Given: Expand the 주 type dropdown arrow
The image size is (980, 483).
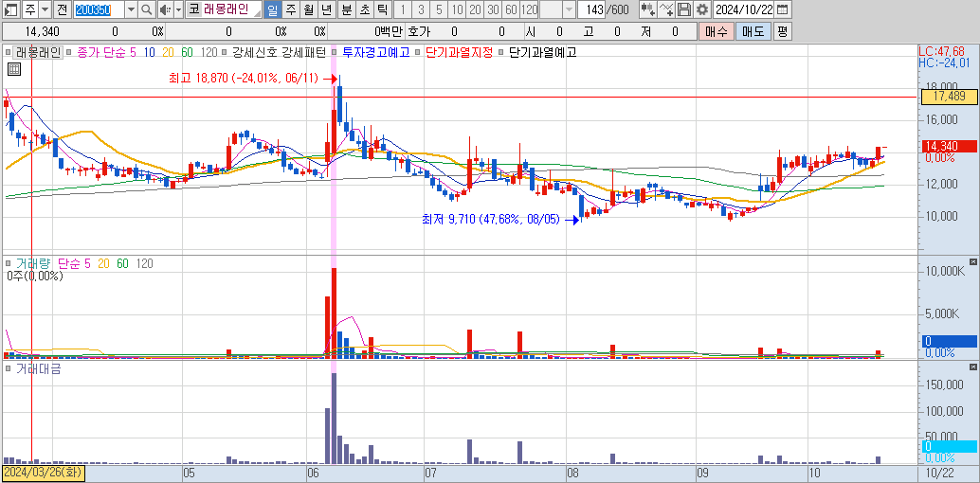Looking at the screenshot, I should pos(45,9).
